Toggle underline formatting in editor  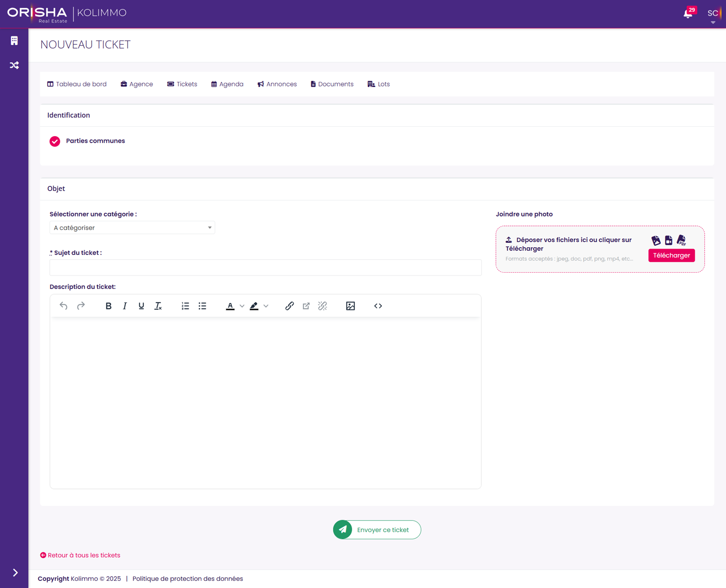[x=141, y=306]
